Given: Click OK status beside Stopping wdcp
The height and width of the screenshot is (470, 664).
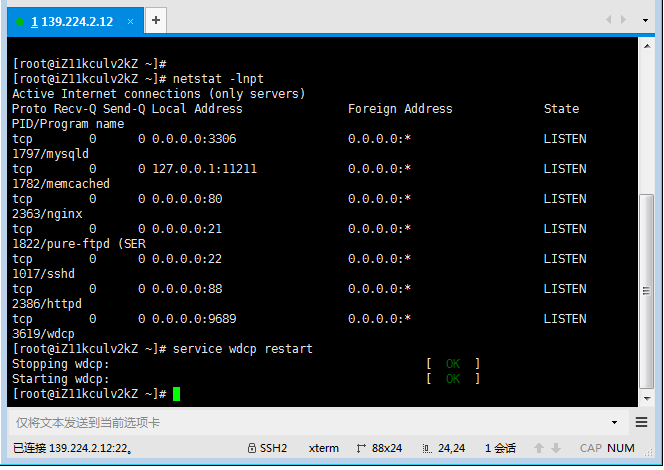Looking at the screenshot, I should coord(453,364).
